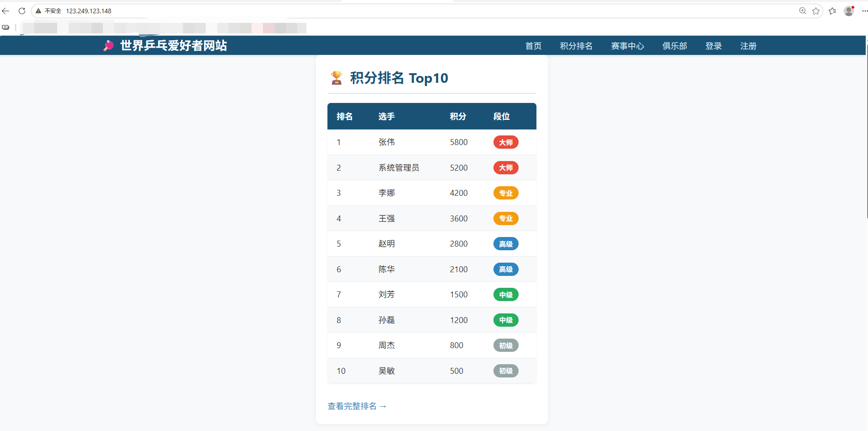This screenshot has height=431, width=868.
Task: Click the browser back arrow
Action: pos(6,11)
